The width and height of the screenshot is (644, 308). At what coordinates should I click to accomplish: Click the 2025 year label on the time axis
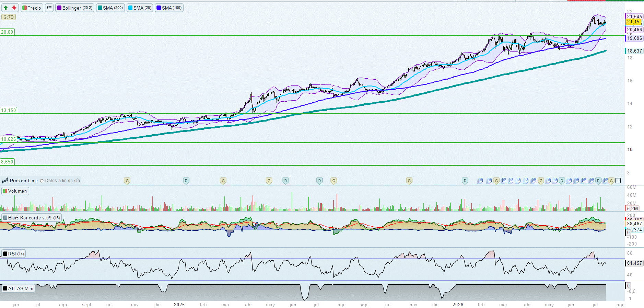click(179, 305)
